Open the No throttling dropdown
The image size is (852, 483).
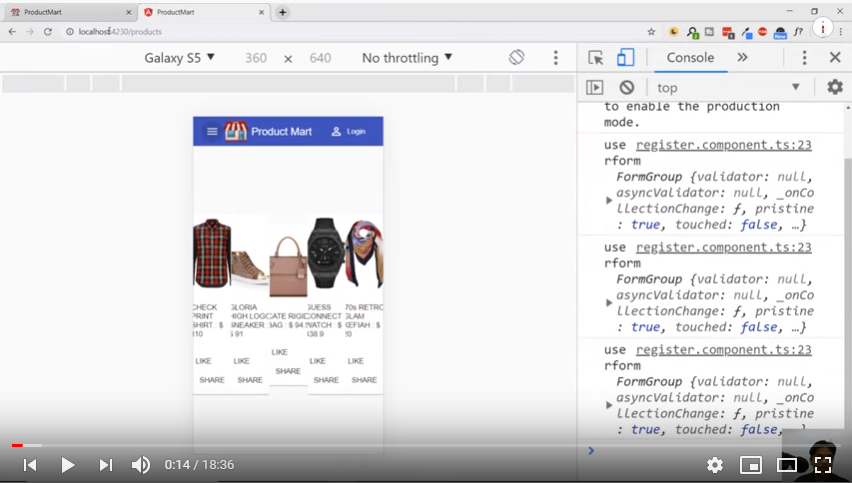click(x=407, y=58)
